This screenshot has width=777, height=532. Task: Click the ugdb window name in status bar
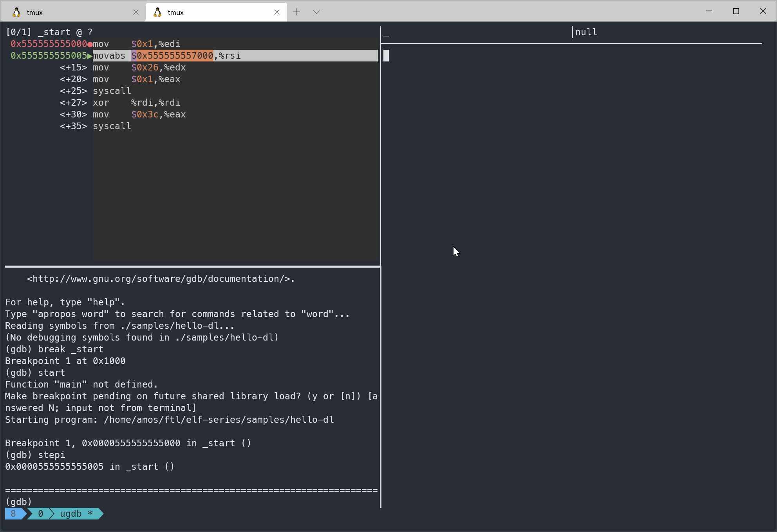71,514
